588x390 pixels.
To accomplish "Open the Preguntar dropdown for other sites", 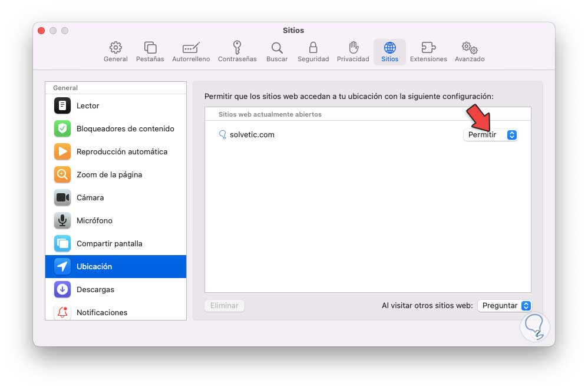I will [x=505, y=306].
